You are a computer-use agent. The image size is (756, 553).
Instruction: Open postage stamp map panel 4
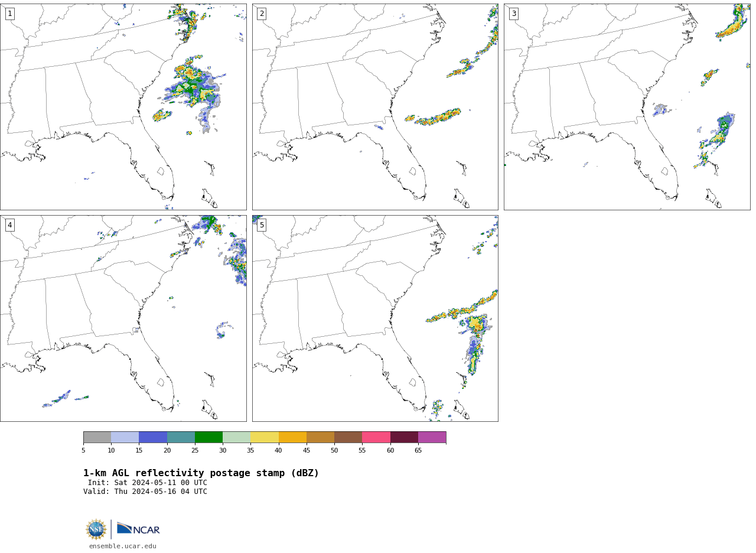click(123, 318)
